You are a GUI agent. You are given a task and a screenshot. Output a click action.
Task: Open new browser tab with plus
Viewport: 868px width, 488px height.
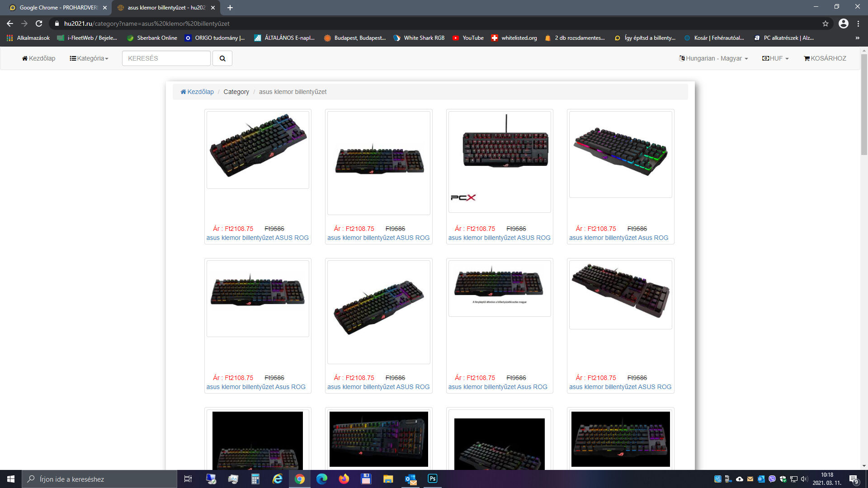click(230, 8)
